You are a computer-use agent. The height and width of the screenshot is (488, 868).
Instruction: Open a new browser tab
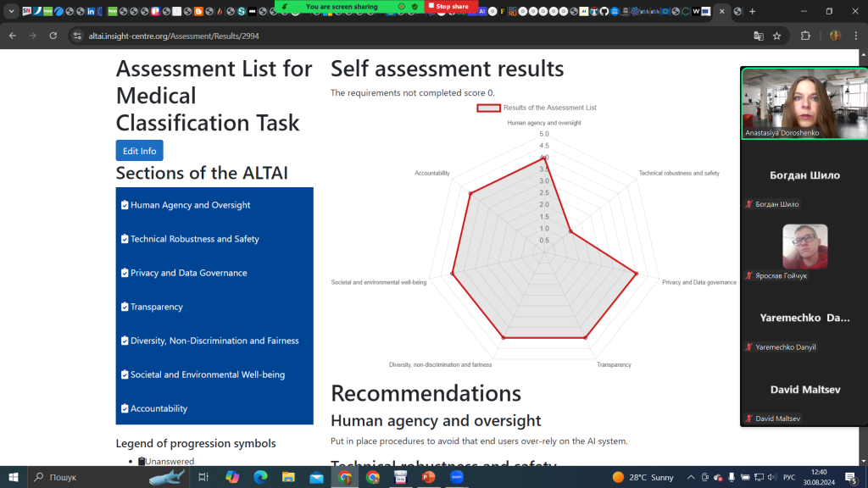tap(752, 11)
